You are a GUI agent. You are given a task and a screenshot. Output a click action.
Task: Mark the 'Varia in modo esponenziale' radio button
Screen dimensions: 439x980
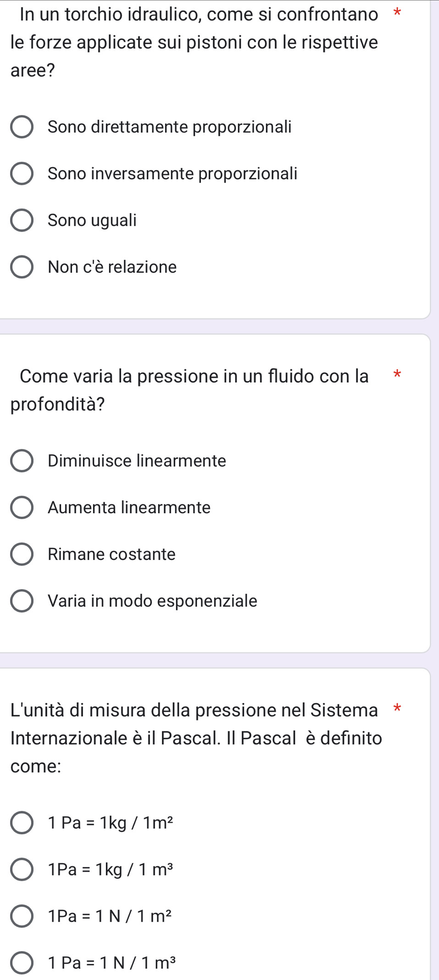click(22, 601)
